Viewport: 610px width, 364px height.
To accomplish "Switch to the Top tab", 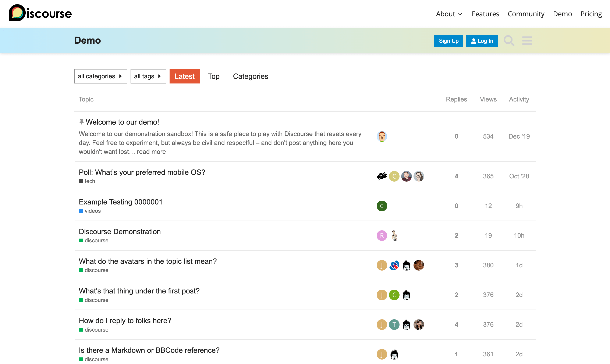I will click(x=213, y=76).
